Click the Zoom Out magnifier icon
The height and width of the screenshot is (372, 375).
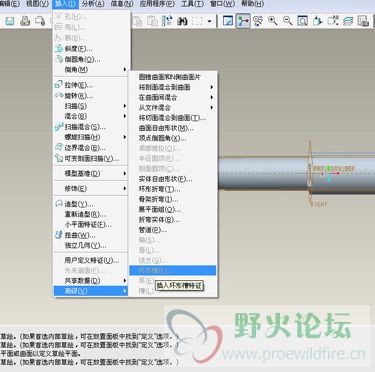pyautogui.click(x=287, y=21)
